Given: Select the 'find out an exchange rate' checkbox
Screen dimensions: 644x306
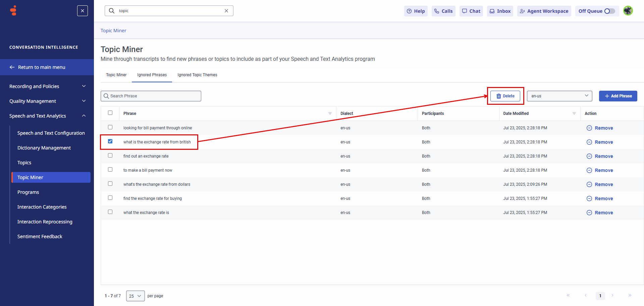Looking at the screenshot, I should pyautogui.click(x=110, y=156).
